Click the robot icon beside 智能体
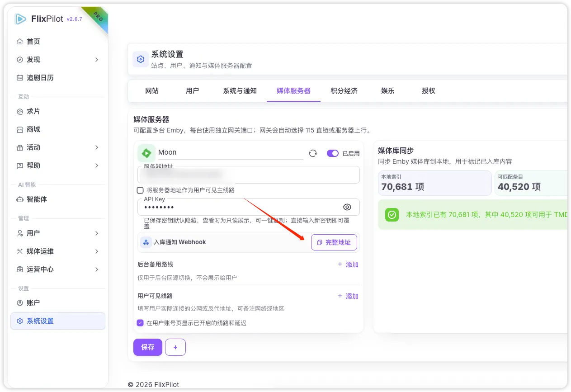 coord(19,199)
